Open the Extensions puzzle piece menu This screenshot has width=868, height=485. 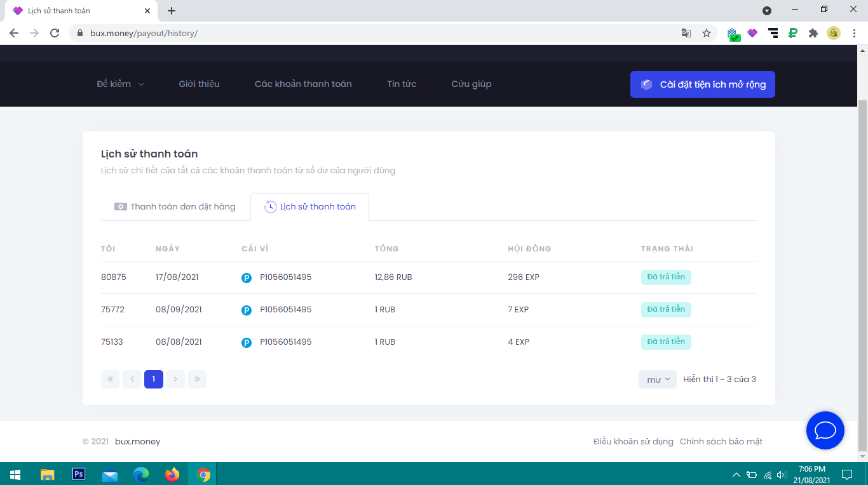coord(813,33)
